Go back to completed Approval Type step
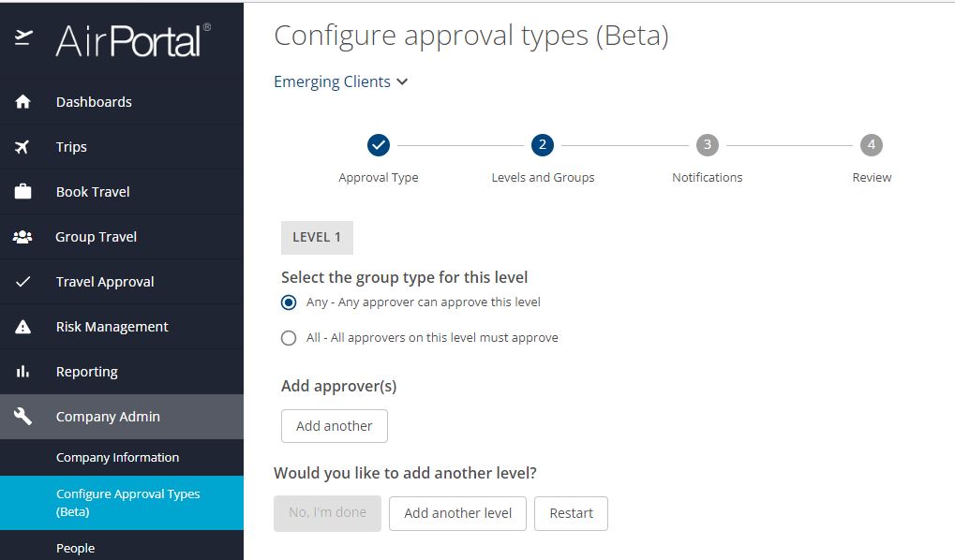 click(x=379, y=145)
